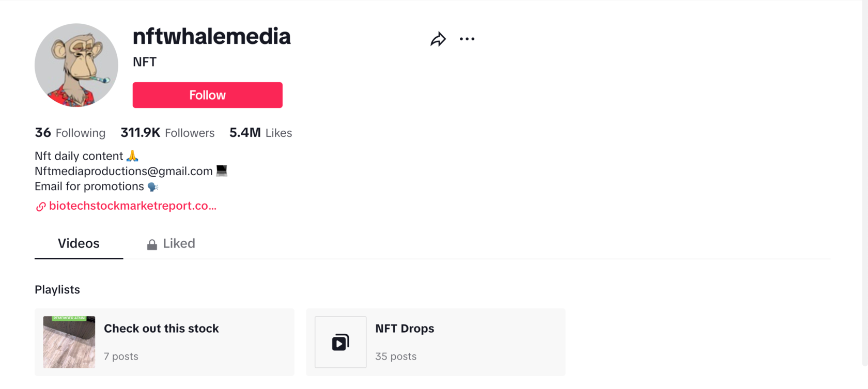Click the nftwhalemedia username heading

pyautogui.click(x=212, y=36)
